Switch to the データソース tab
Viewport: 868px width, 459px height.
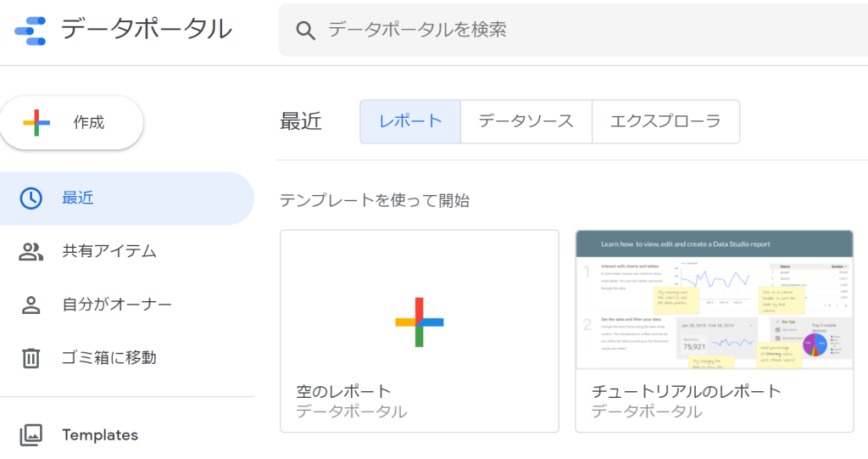tap(526, 121)
